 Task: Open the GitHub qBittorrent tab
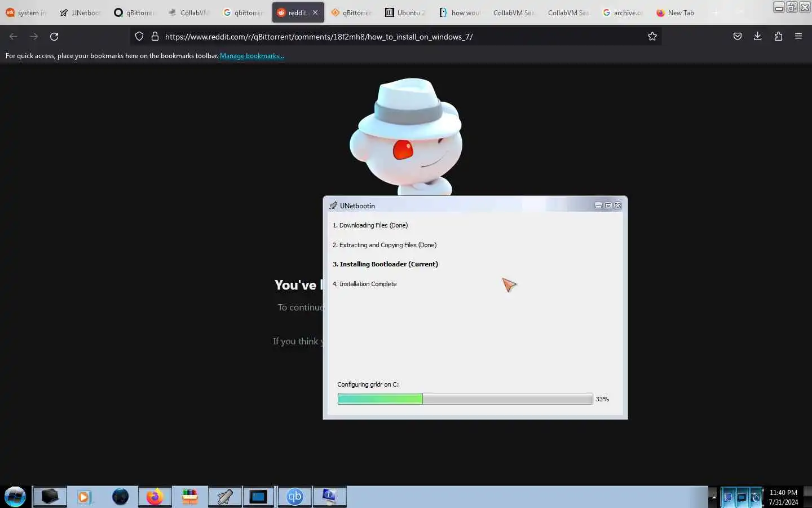point(134,12)
